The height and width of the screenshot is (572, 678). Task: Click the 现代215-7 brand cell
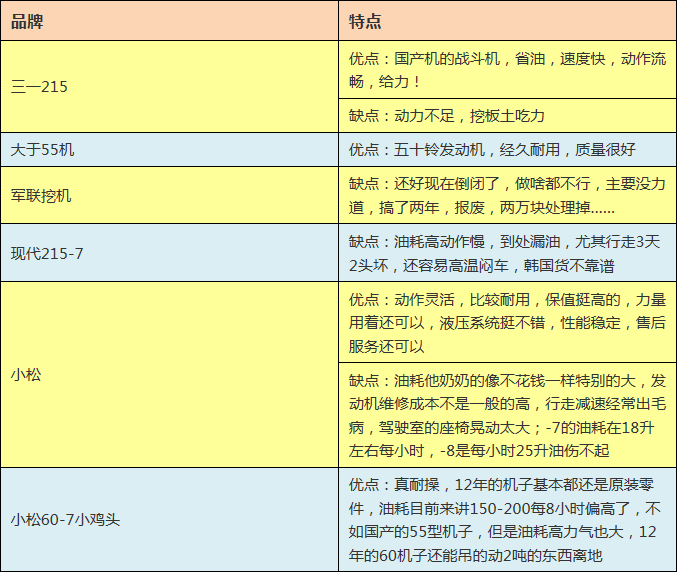pos(48,253)
